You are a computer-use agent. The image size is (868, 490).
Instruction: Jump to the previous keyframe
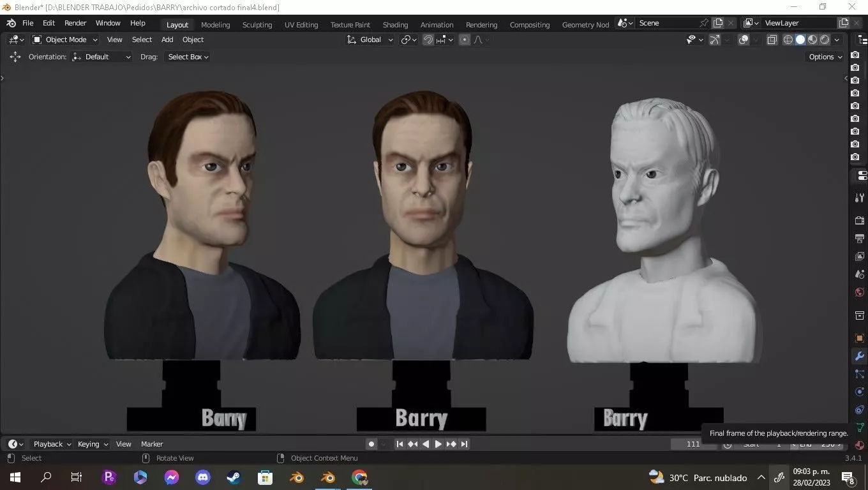(412, 444)
